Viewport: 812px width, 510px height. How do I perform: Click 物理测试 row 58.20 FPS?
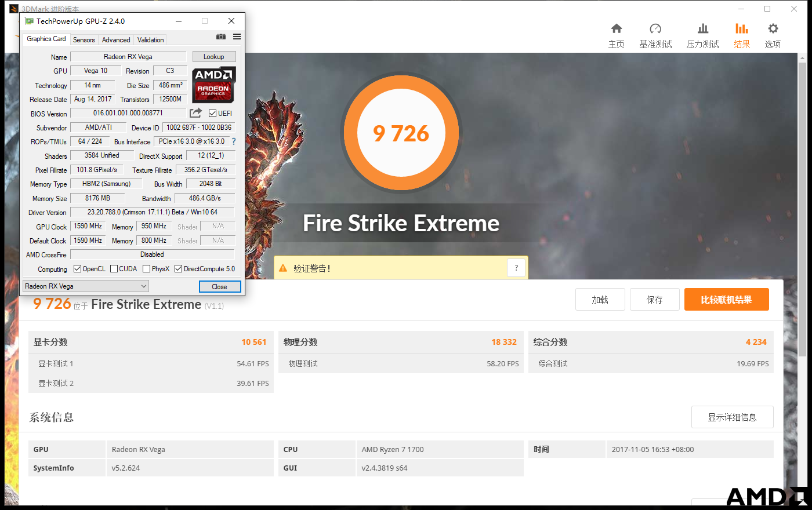401,363
